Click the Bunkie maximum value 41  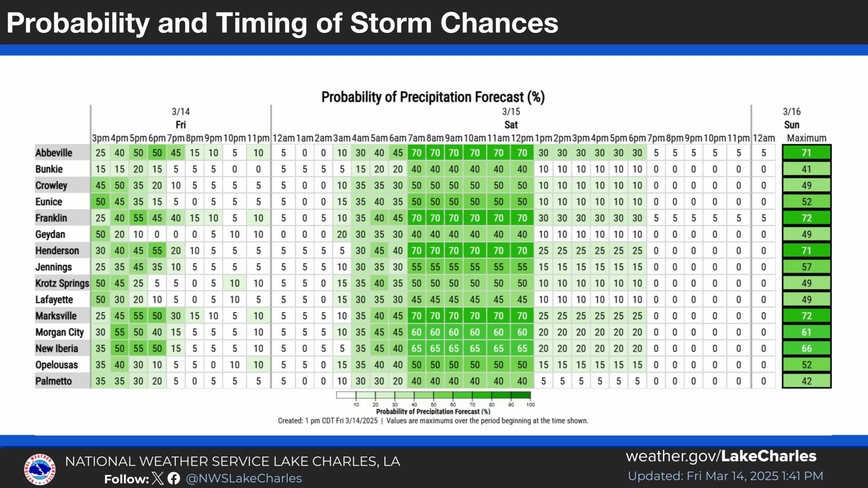pos(806,169)
